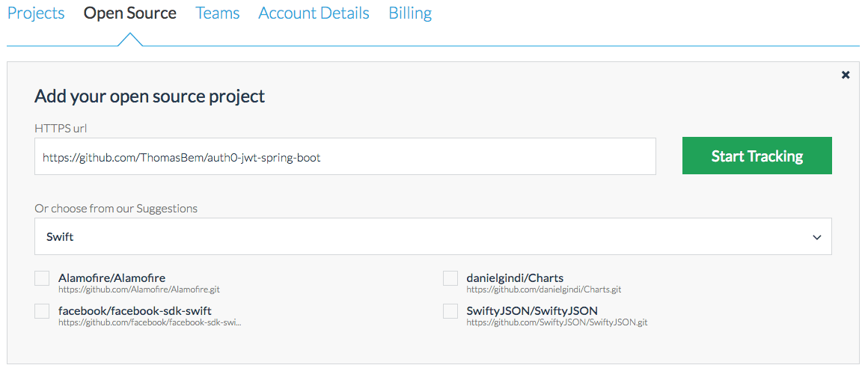Viewport: 868px width, 371px height.
Task: Open the Billing tab
Action: 410,13
